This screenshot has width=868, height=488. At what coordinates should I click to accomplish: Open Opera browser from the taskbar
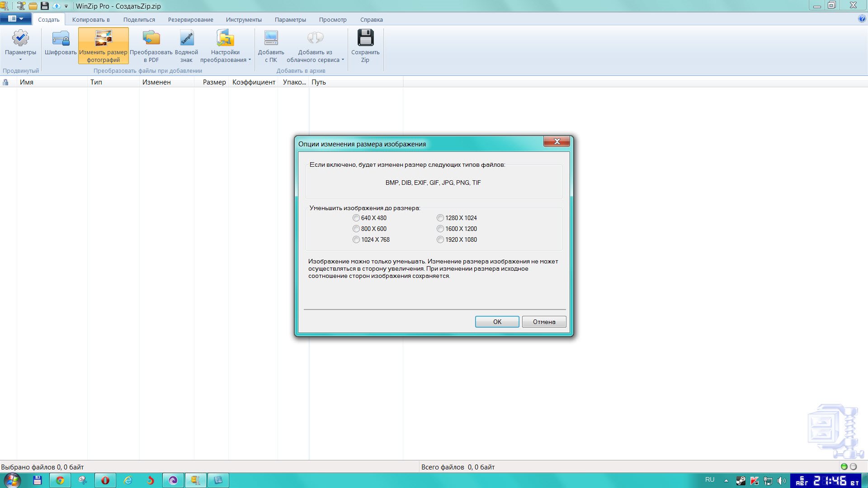click(105, 480)
